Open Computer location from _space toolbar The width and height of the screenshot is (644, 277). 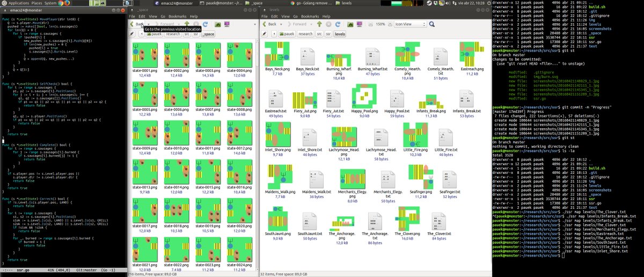227,24
